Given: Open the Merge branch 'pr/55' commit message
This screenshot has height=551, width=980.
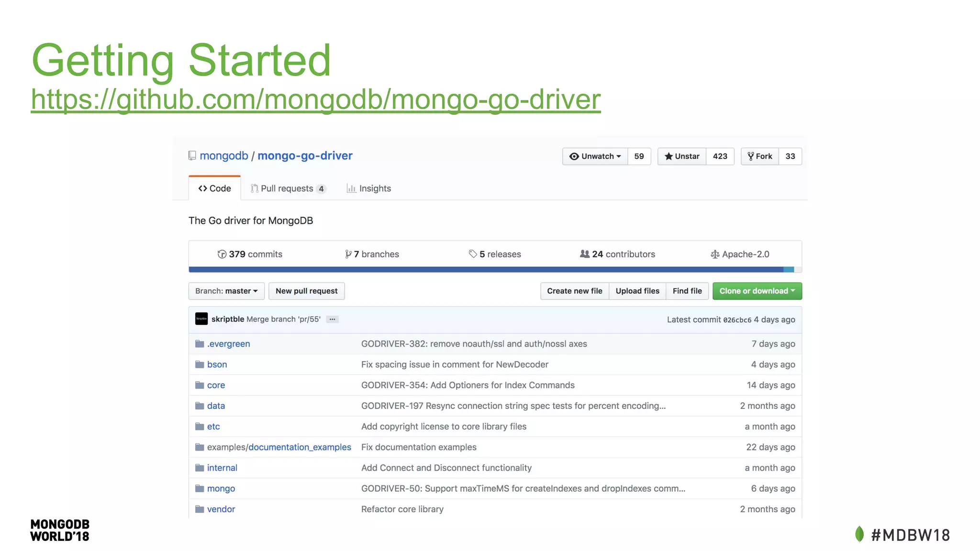Looking at the screenshot, I should pyautogui.click(x=283, y=319).
